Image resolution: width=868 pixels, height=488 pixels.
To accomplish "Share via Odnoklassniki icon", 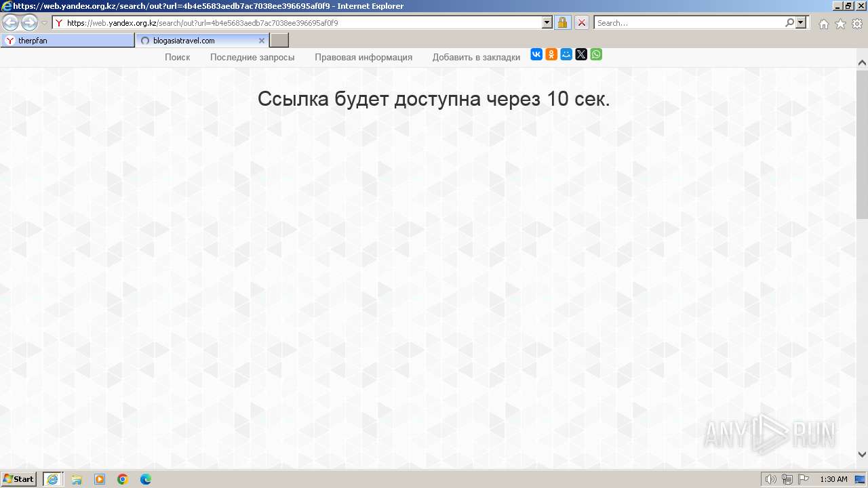I will tap(551, 54).
